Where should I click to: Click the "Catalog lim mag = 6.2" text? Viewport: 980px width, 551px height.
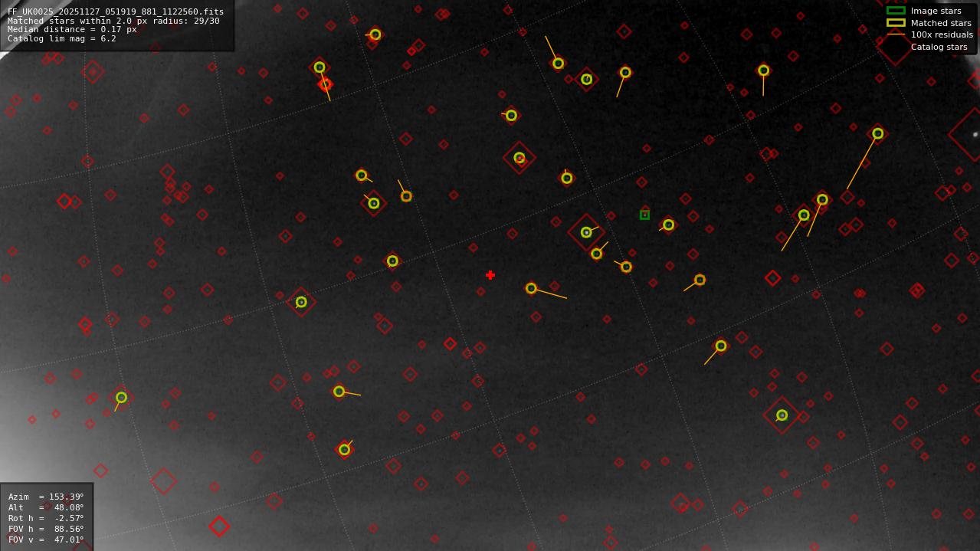[62, 38]
